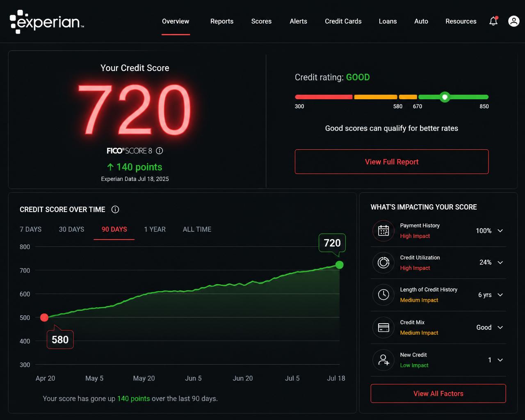Click the Payment History calendar icon

[x=383, y=231]
